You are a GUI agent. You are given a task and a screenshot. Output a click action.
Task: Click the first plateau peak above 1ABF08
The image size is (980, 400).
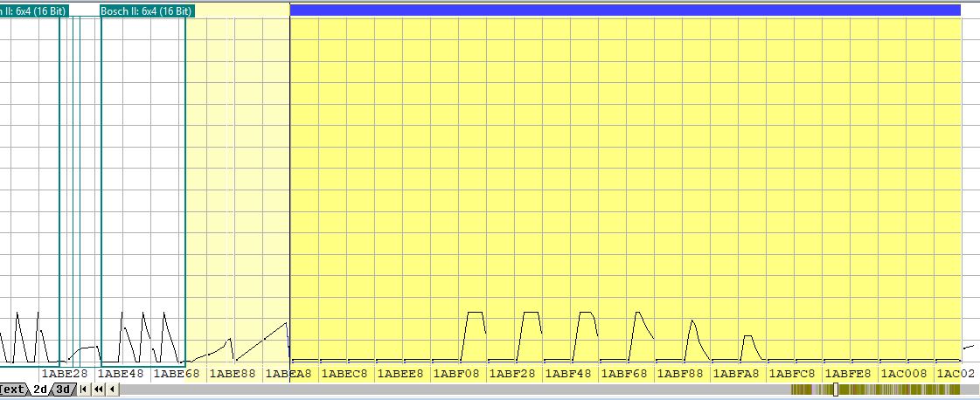point(476,313)
